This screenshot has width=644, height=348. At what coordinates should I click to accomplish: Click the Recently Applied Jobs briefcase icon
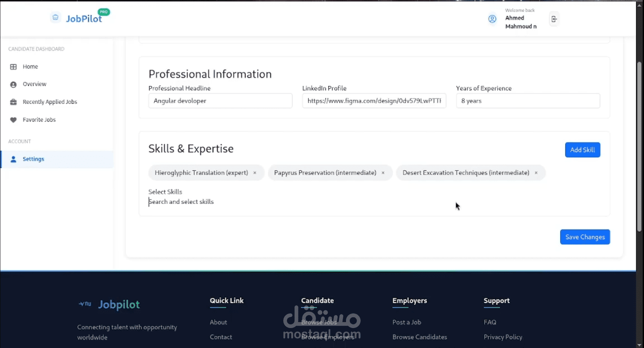coord(13,102)
